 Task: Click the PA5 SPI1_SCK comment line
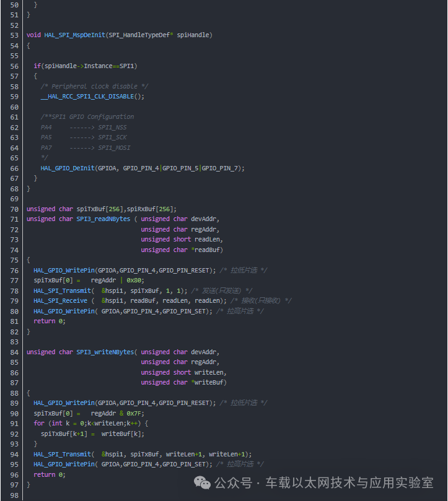coord(84,137)
